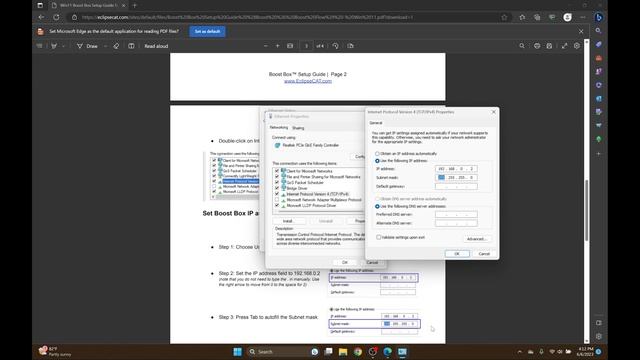The width and height of the screenshot is (640, 360).
Task: Toggle File and Printer Sharing checkbox
Action: tap(277, 177)
